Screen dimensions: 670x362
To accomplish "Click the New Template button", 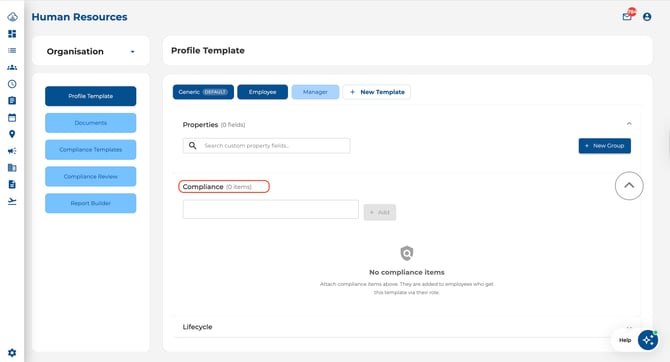I will point(376,92).
